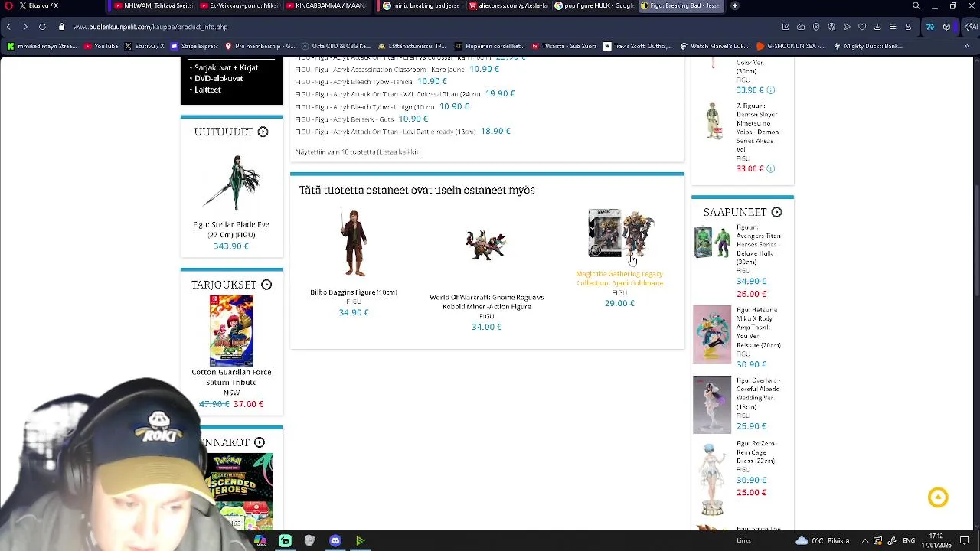
Task: Open the Osta CBD & CBG bookmark
Action: tap(336, 46)
